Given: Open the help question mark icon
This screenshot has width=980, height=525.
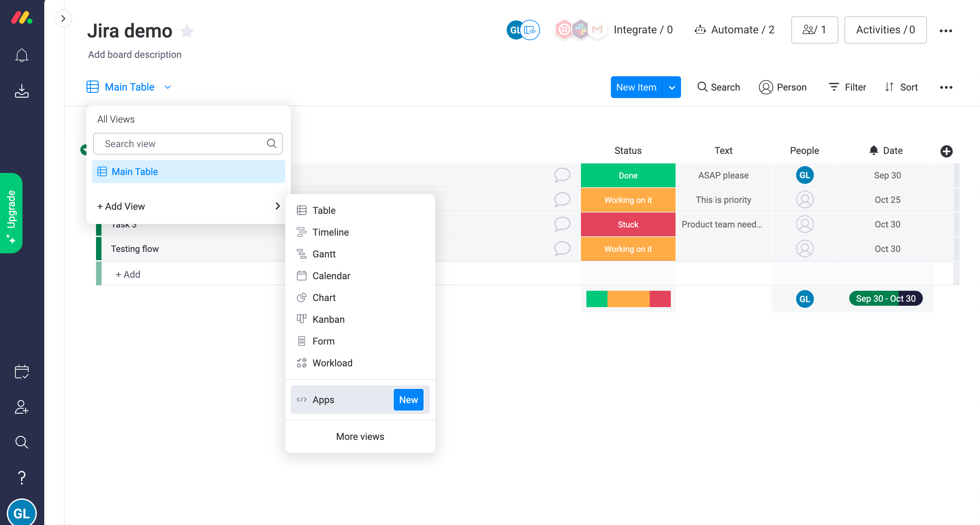Looking at the screenshot, I should [x=22, y=477].
